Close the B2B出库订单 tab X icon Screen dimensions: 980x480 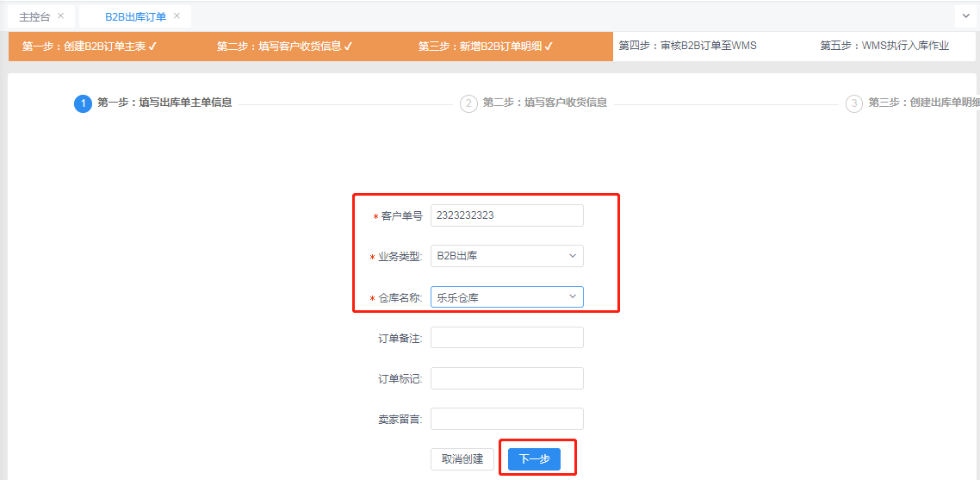tap(177, 16)
